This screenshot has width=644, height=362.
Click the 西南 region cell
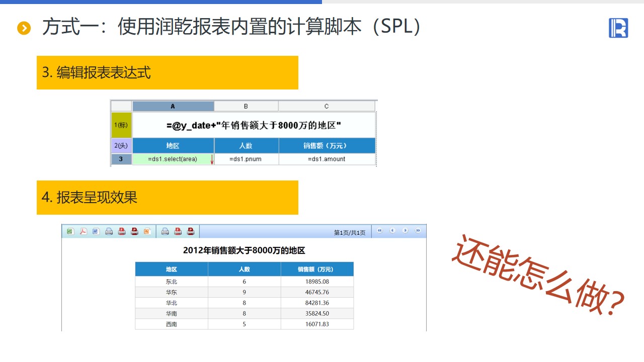[x=172, y=324]
